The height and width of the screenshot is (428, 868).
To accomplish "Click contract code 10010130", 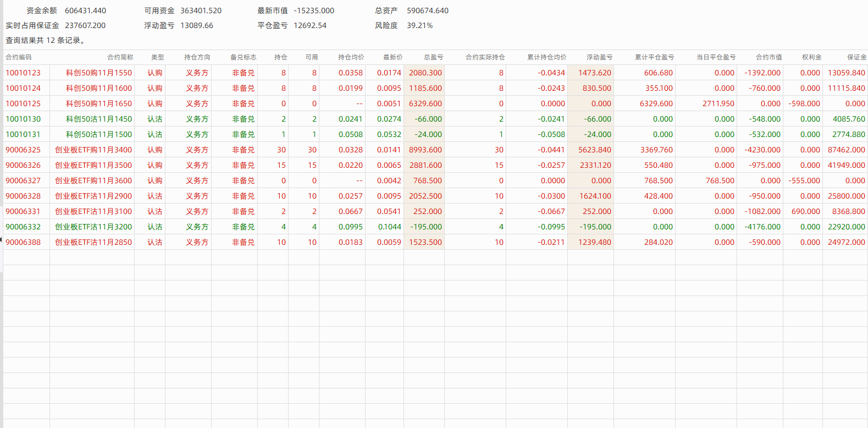I will [x=23, y=119].
